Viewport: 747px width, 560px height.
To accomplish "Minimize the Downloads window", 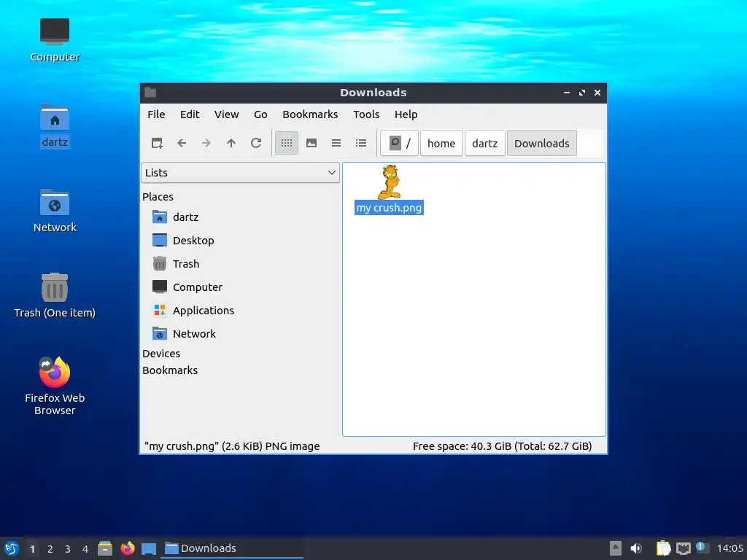I will coord(566,93).
